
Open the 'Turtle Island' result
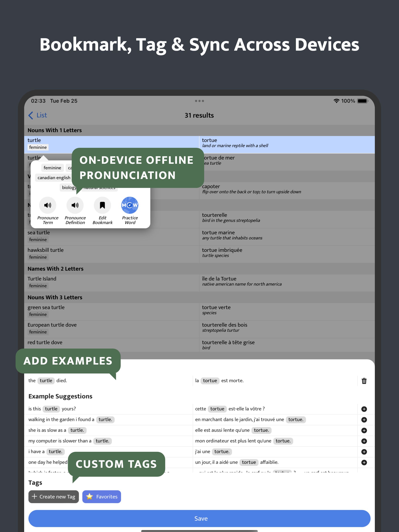pos(112,283)
